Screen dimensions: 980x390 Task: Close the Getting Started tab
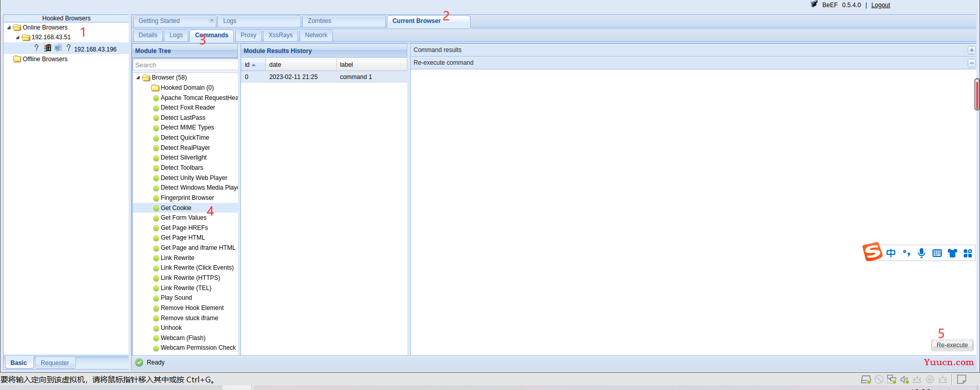click(x=211, y=20)
